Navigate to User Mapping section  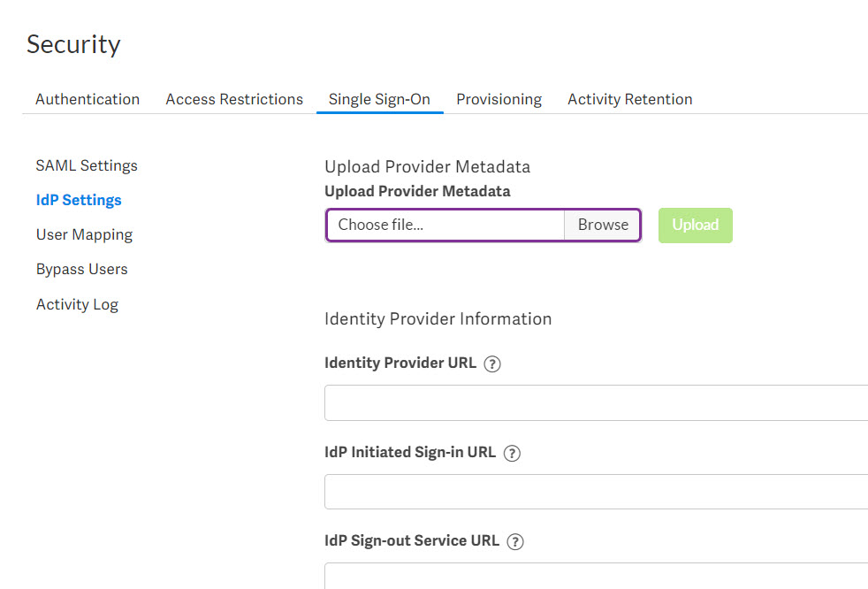[x=84, y=235]
